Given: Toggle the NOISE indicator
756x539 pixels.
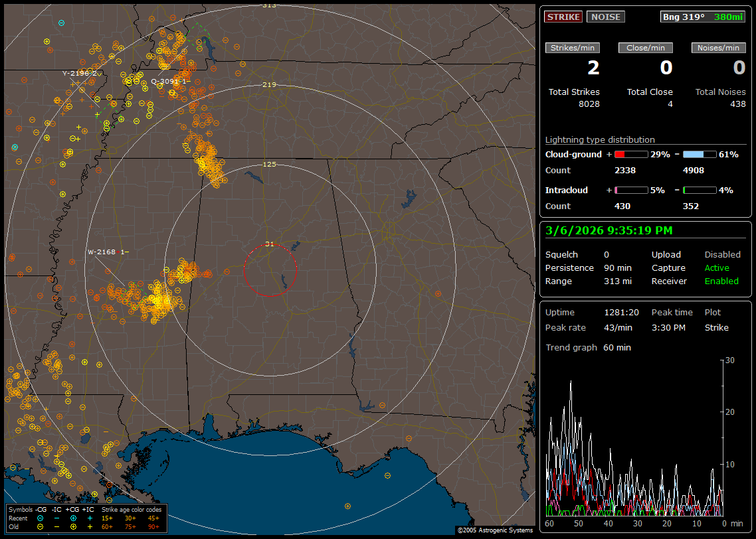Looking at the screenshot, I should 605,17.
